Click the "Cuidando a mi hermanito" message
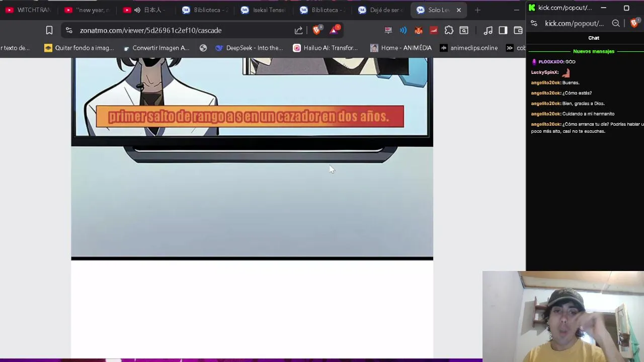The height and width of the screenshot is (362, 644). [589, 114]
